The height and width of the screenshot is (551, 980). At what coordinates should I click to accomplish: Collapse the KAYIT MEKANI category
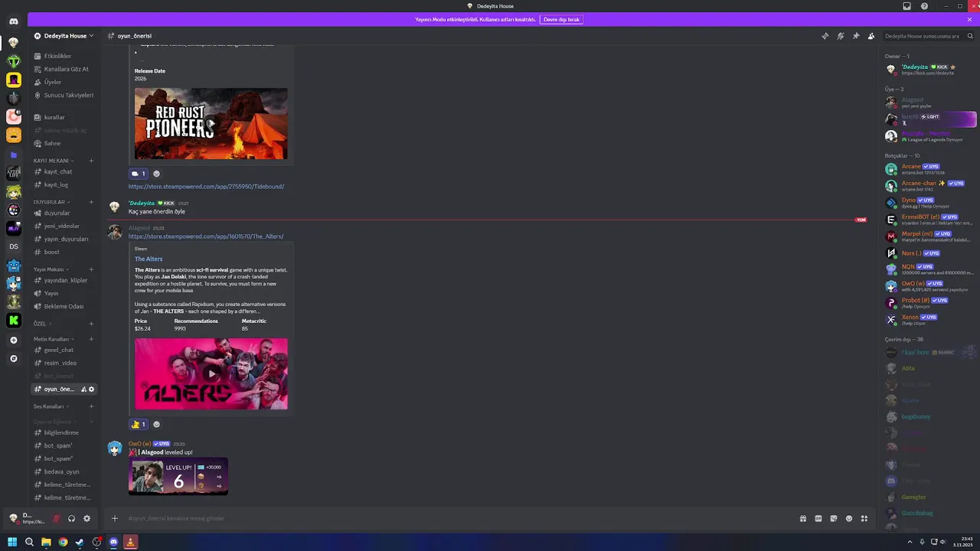53,161
